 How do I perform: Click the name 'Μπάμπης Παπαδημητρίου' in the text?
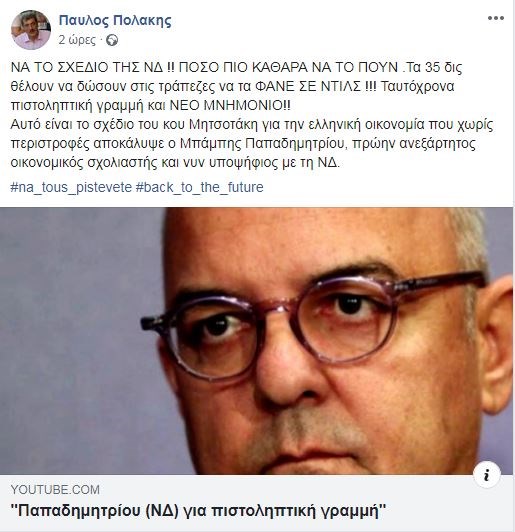pyautogui.click(x=263, y=144)
